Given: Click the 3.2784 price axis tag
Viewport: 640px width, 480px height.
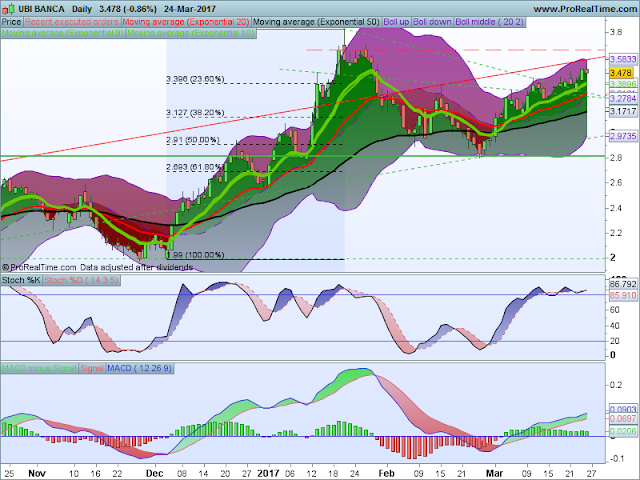Looking at the screenshot, I should pyautogui.click(x=623, y=98).
